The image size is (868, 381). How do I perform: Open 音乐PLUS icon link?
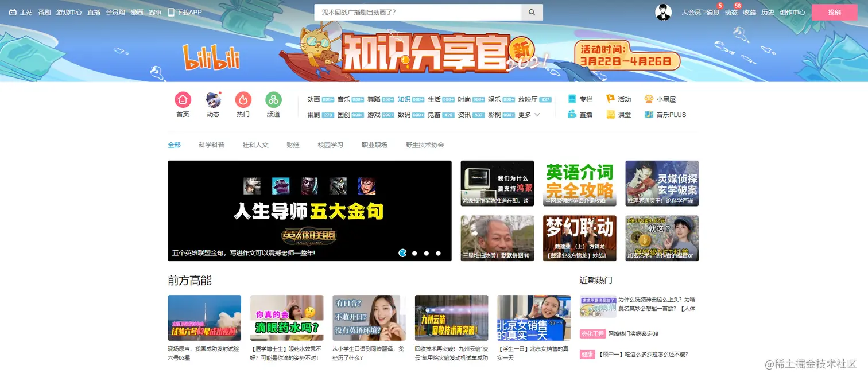point(665,115)
